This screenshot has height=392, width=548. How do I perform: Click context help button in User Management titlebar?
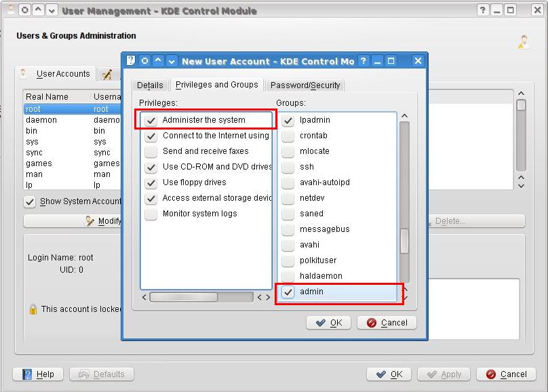point(483,10)
